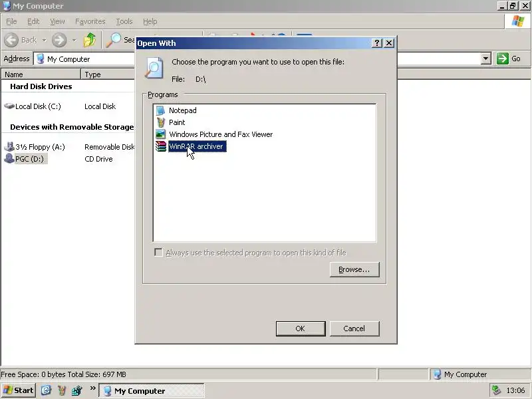Click the Back arrow toolbar icon
This screenshot has height=399, width=532.
tap(11, 40)
